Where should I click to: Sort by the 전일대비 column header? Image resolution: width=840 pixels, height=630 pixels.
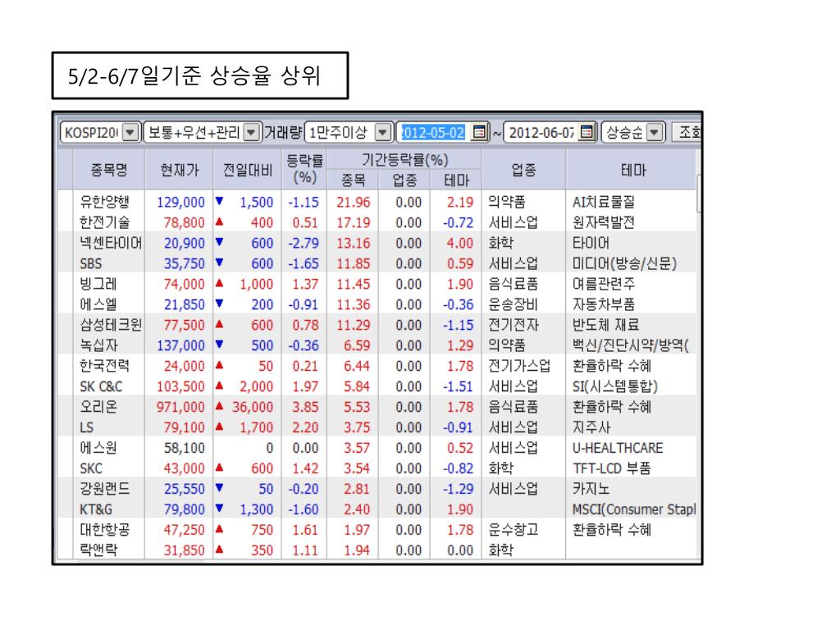(248, 170)
